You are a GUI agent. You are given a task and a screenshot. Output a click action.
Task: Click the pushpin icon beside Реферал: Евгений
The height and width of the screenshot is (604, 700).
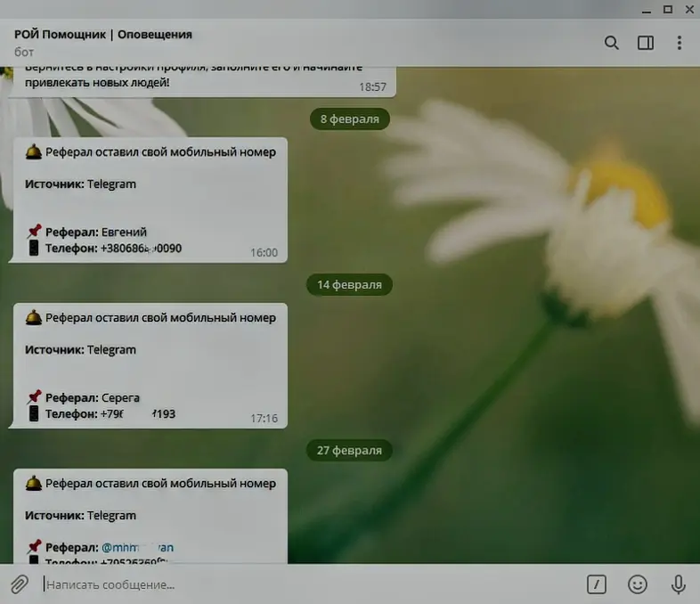34,232
